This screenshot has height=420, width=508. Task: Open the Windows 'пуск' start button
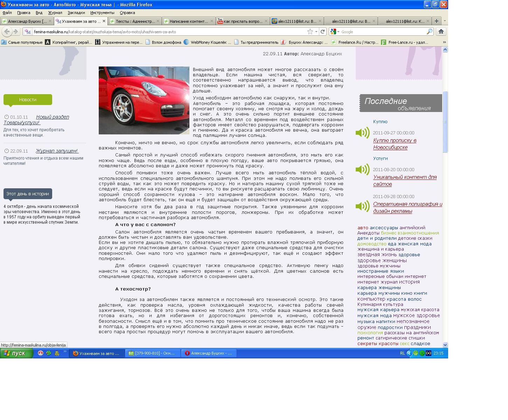coord(16,353)
